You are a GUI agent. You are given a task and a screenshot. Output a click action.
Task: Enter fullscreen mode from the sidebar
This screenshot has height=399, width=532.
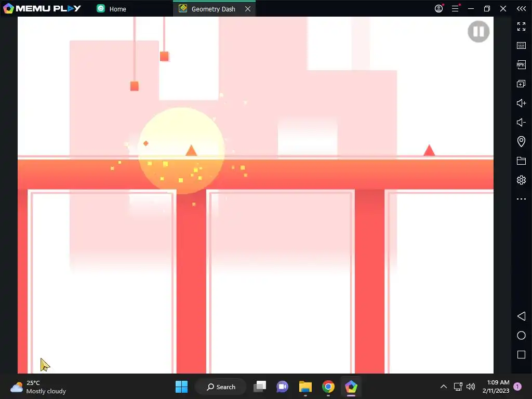521,26
